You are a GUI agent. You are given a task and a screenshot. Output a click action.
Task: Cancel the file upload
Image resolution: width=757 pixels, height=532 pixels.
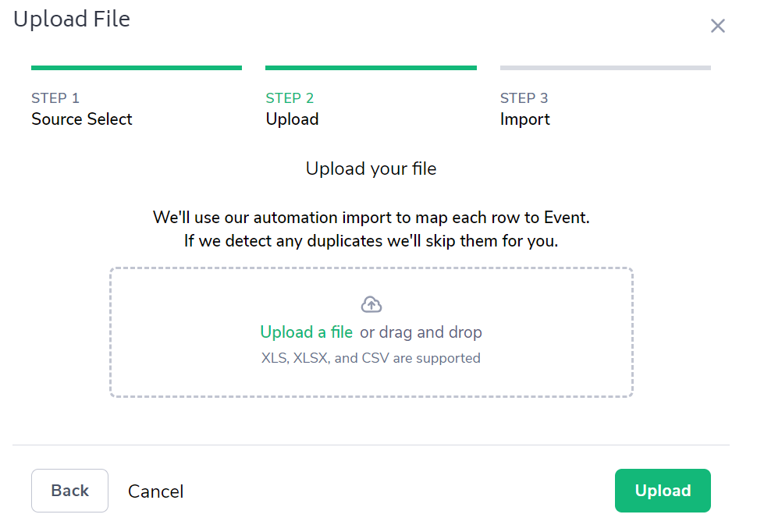156,491
